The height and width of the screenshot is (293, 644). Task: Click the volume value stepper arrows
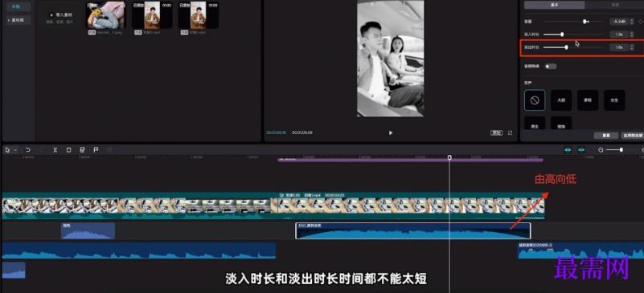click(x=631, y=22)
